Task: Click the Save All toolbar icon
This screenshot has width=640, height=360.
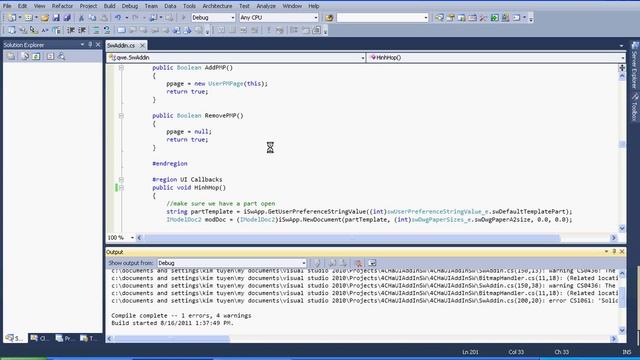Action: (x=67, y=18)
